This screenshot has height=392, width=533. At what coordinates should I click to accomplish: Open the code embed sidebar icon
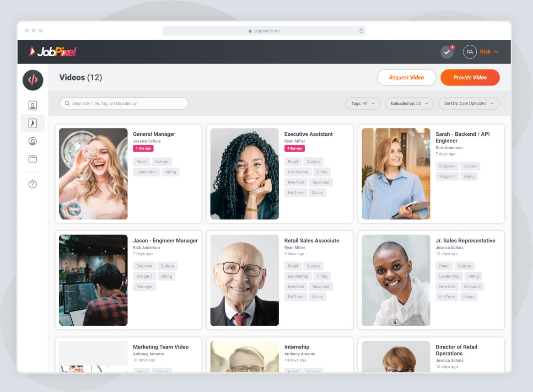(x=32, y=80)
